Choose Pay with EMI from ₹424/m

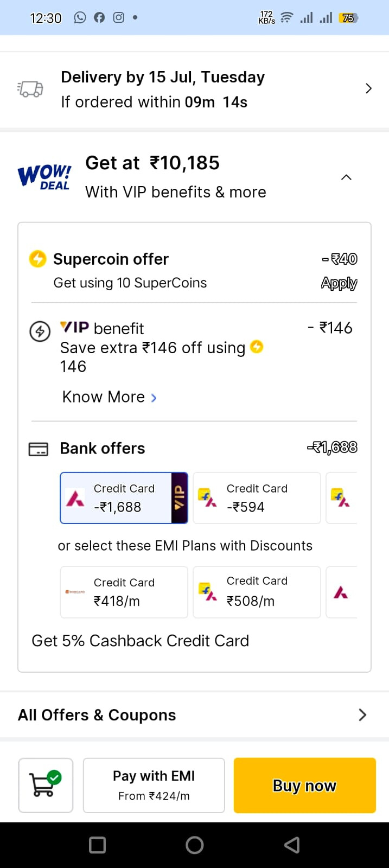click(154, 785)
